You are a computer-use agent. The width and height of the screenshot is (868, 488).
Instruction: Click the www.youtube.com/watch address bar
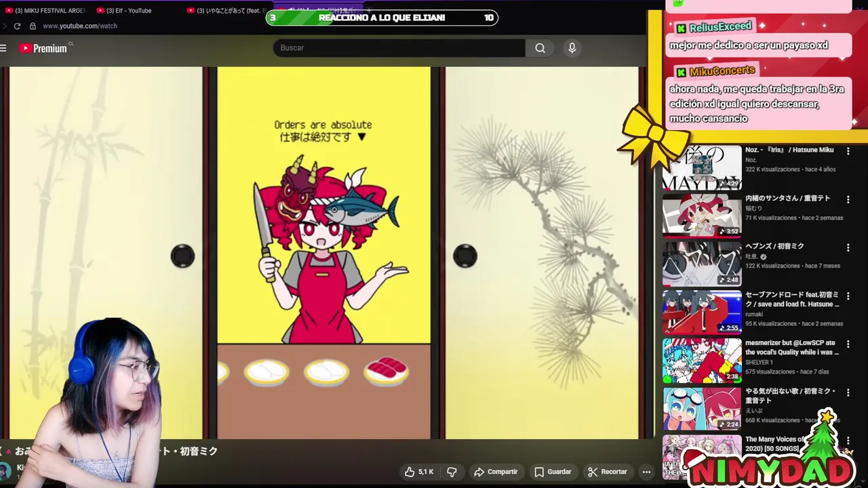tap(80, 26)
